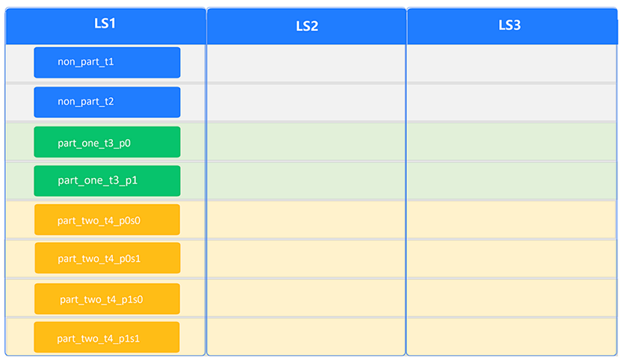Click the LS1 column header

(x=105, y=25)
